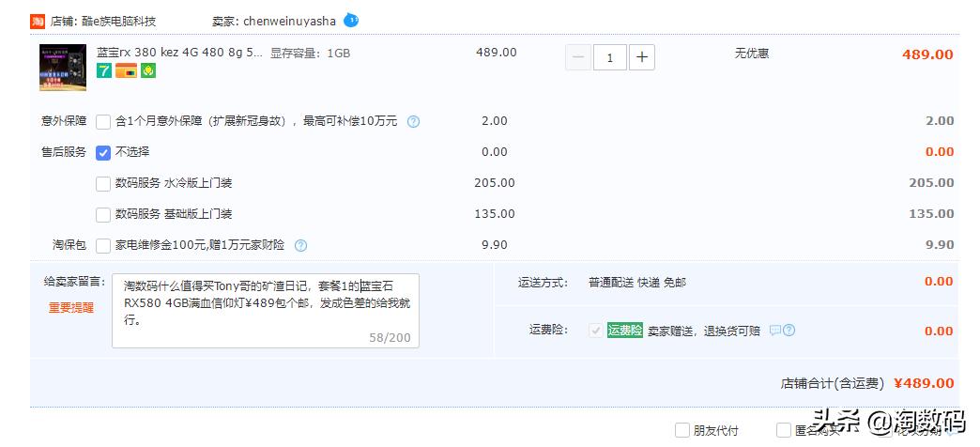Select 数码服务 水冷版上门装 checkbox
The width and height of the screenshot is (980, 447).
(103, 184)
